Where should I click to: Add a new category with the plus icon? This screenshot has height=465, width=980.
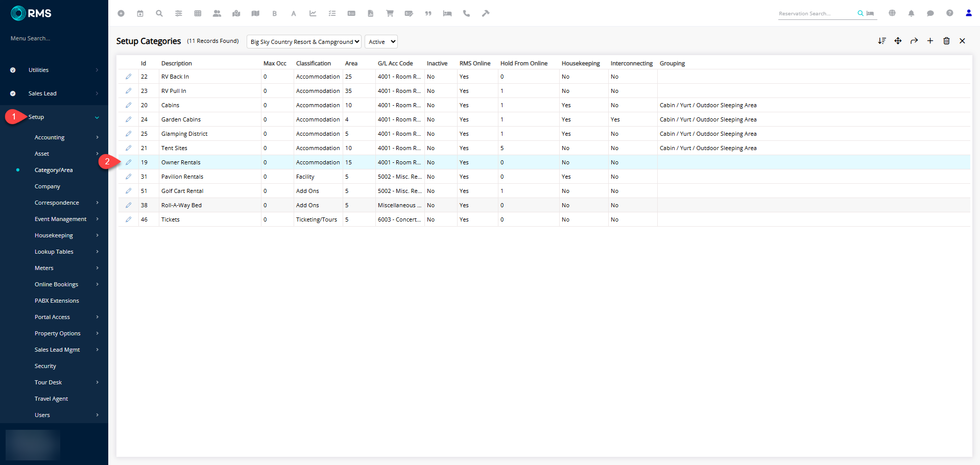pos(930,41)
